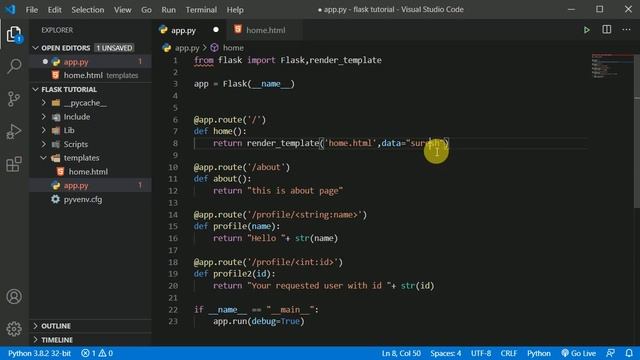Expand the Outline section
Viewport: 640px width, 360px height.
tap(90, 326)
